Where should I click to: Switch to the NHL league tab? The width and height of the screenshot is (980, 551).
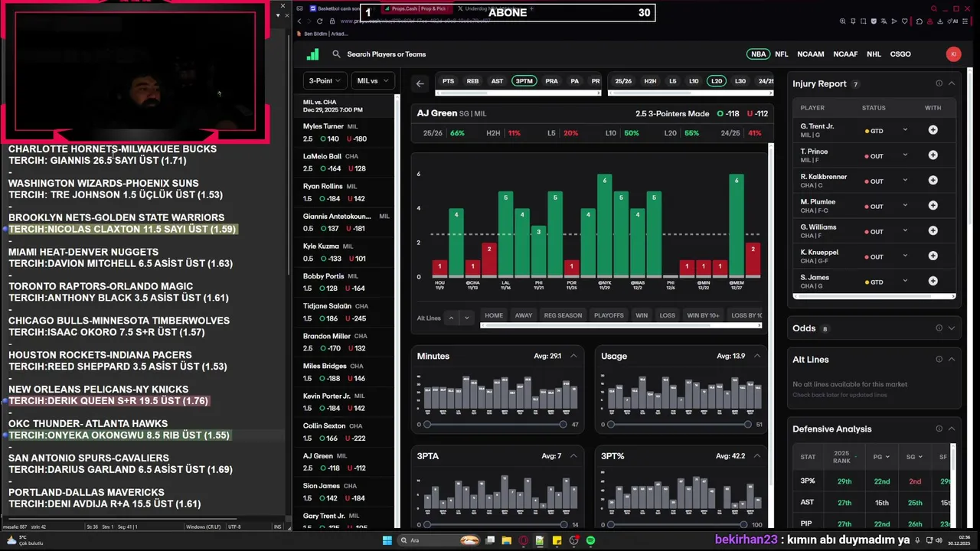pos(874,54)
